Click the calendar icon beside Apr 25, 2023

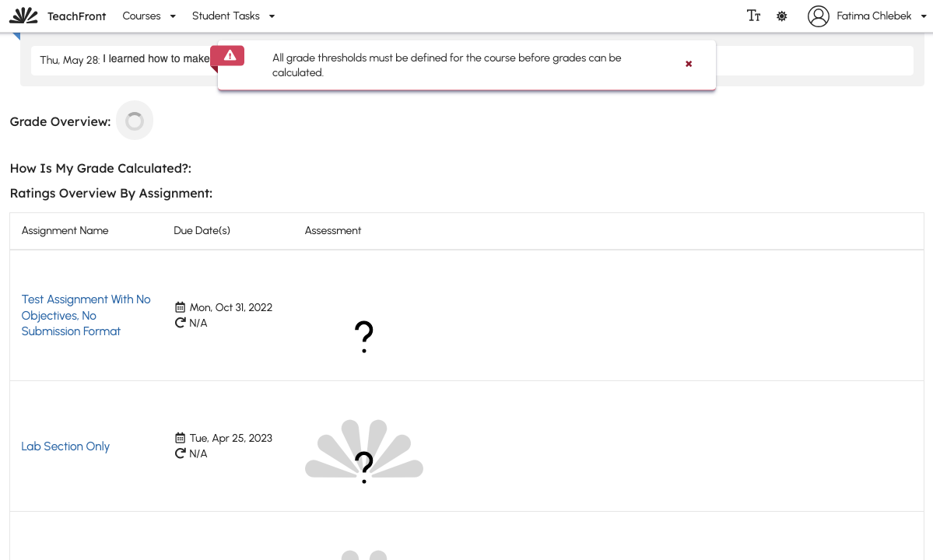(x=180, y=438)
